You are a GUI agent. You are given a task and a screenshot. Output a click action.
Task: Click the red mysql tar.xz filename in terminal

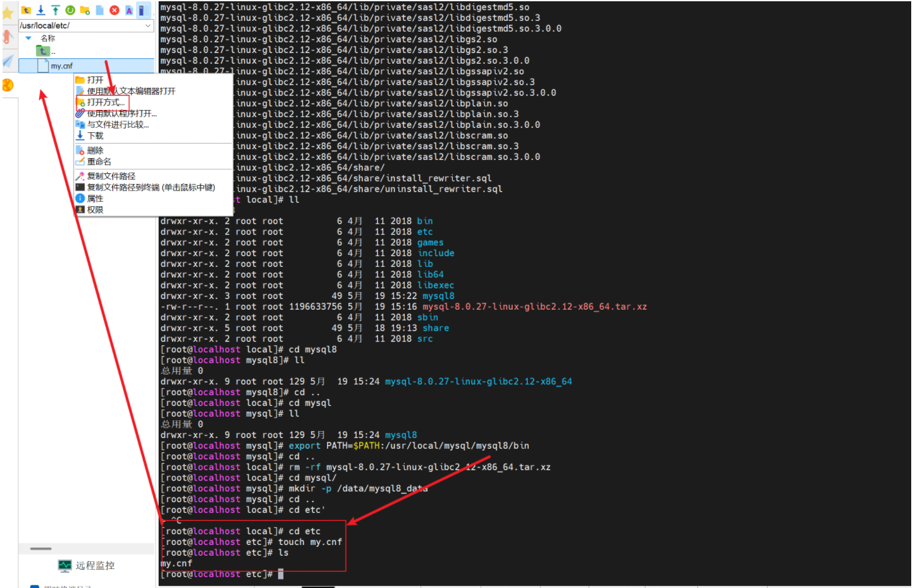[x=535, y=307]
